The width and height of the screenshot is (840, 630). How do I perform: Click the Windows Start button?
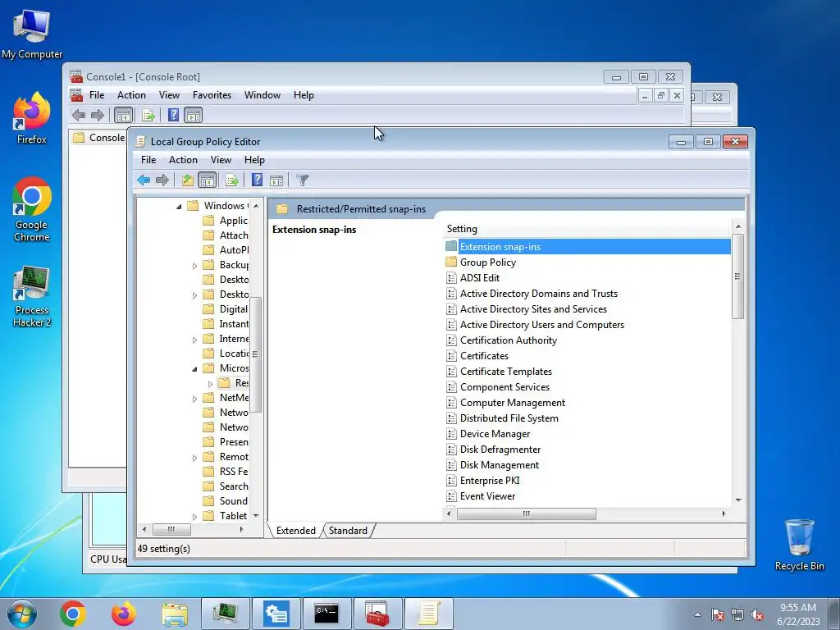[22, 614]
